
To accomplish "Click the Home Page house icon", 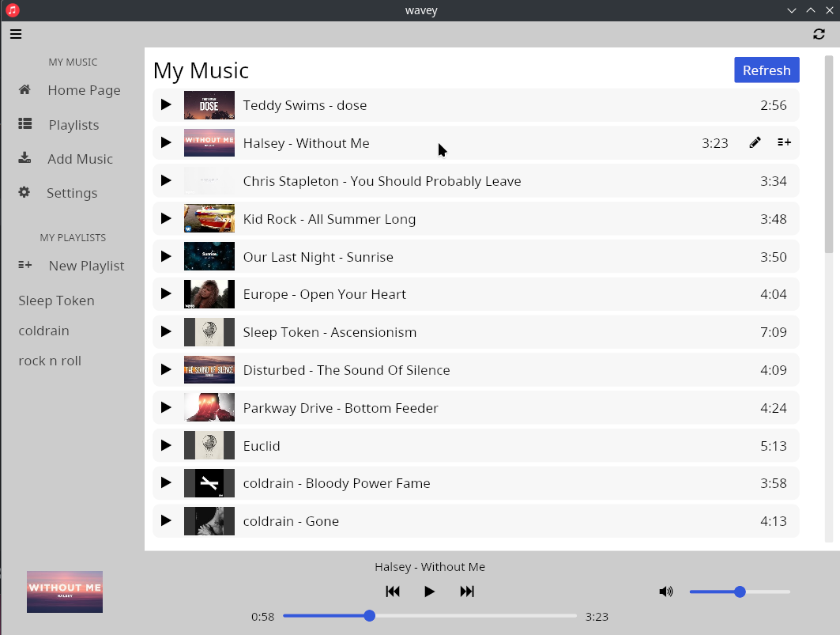I will point(24,89).
